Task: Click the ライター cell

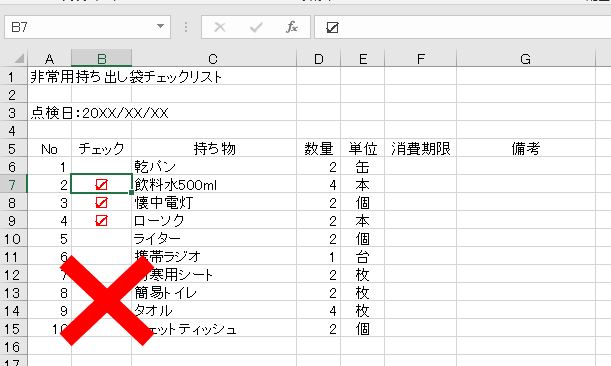Action: (214, 239)
